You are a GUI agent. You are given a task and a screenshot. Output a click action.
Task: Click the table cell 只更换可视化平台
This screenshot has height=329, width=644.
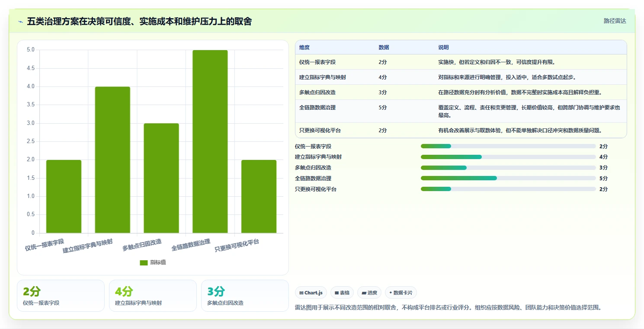320,131
